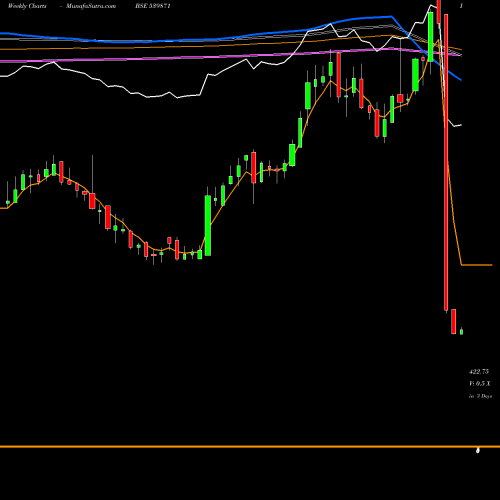
Task: Click the last small green candle after the crash
Action: tap(461, 331)
